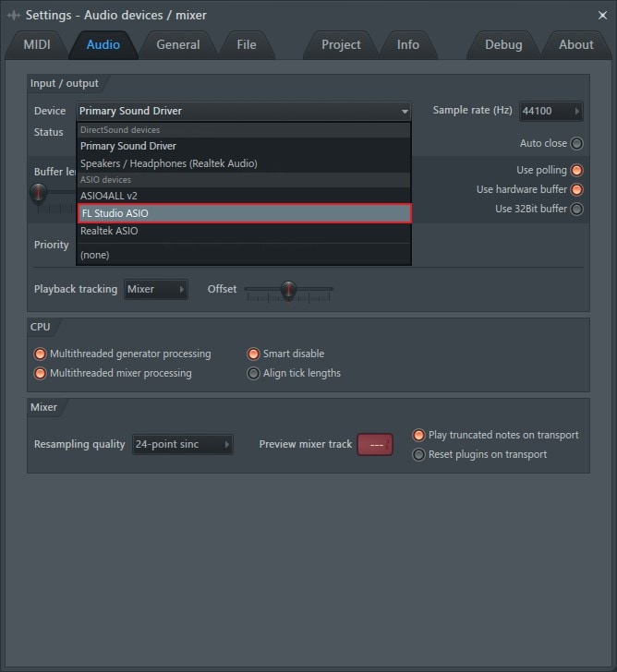The height and width of the screenshot is (672, 617).
Task: Disable the Smart disable option
Action: point(253,354)
